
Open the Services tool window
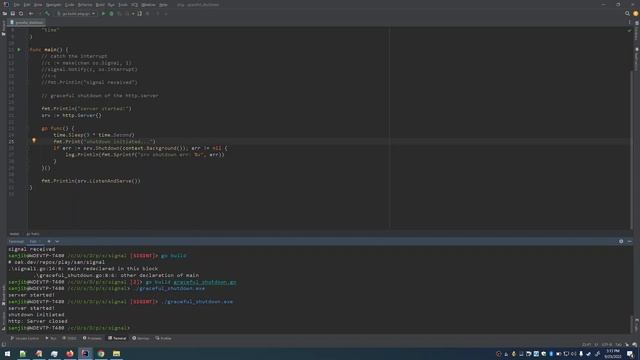click(141, 338)
